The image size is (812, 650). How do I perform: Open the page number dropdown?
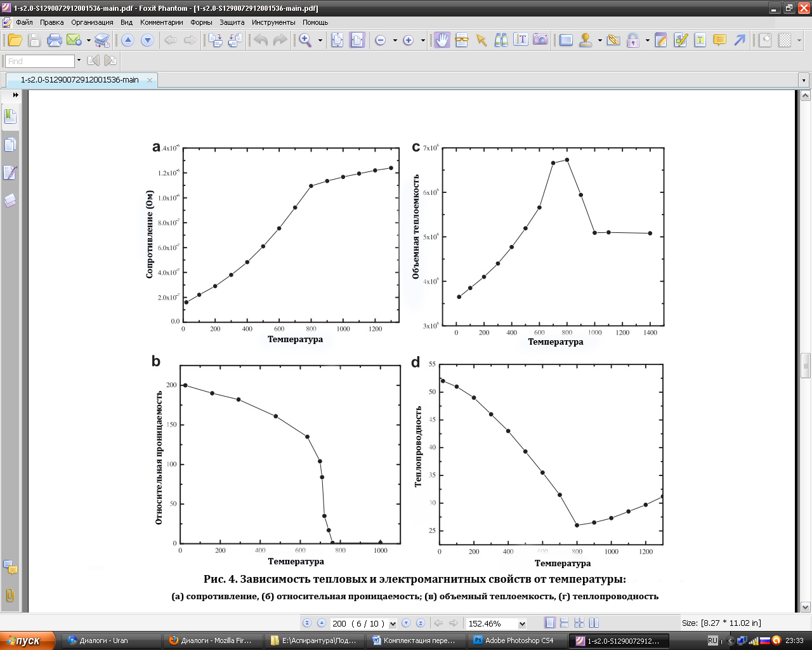(393, 624)
